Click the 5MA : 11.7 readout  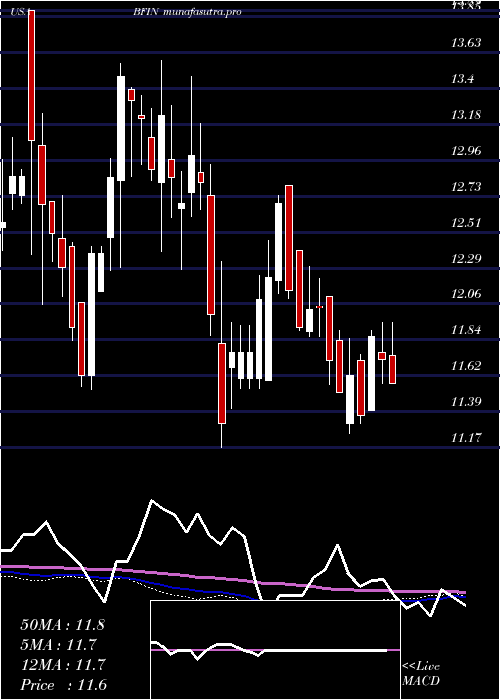(x=58, y=645)
